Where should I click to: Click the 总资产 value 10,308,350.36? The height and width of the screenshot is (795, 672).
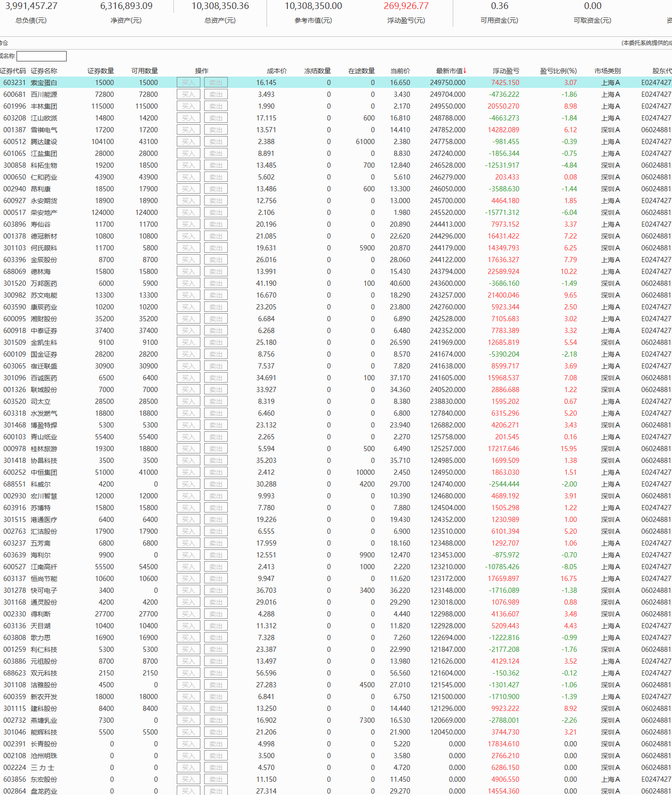point(220,6)
